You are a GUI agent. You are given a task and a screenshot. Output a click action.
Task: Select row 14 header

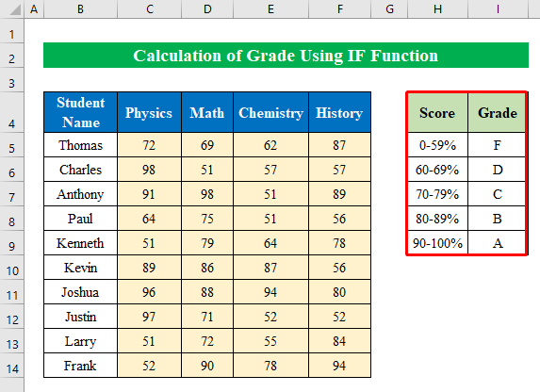coord(12,365)
